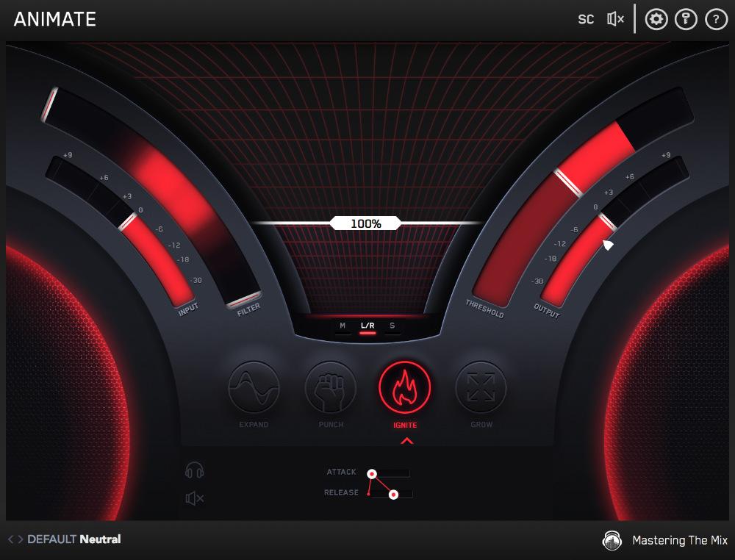Screen dimensions: 735x560
Task: Click the 100% dry/wet display
Action: point(365,223)
